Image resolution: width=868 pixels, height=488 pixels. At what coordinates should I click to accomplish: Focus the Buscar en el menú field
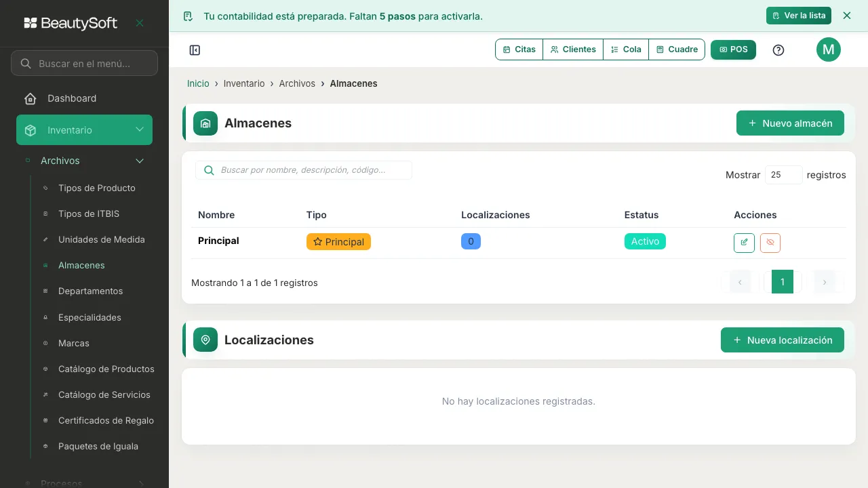click(x=84, y=63)
